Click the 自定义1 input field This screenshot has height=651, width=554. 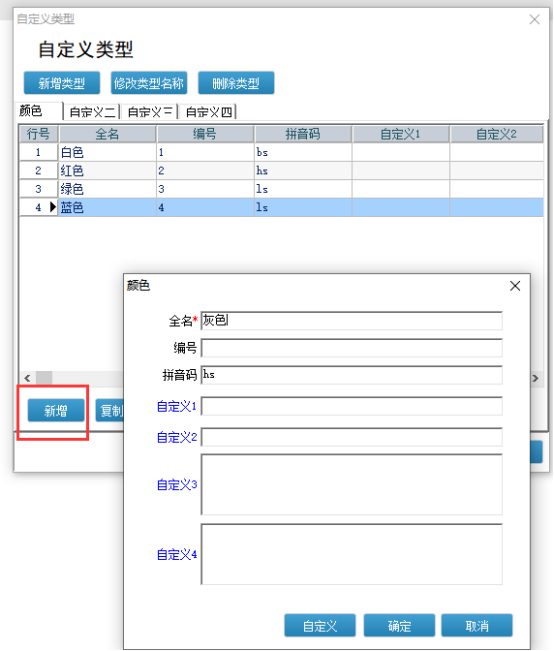(x=351, y=406)
